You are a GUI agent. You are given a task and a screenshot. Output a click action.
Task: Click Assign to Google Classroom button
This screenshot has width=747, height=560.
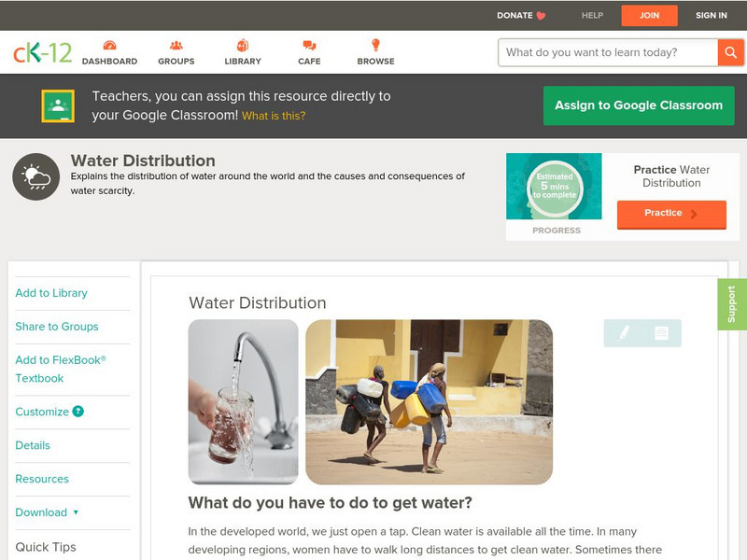pos(639,105)
